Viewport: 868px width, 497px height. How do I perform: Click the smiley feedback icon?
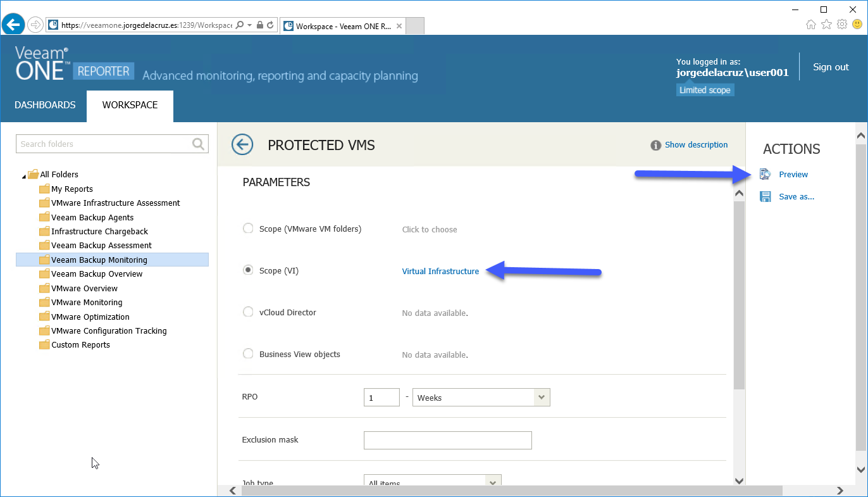point(857,25)
